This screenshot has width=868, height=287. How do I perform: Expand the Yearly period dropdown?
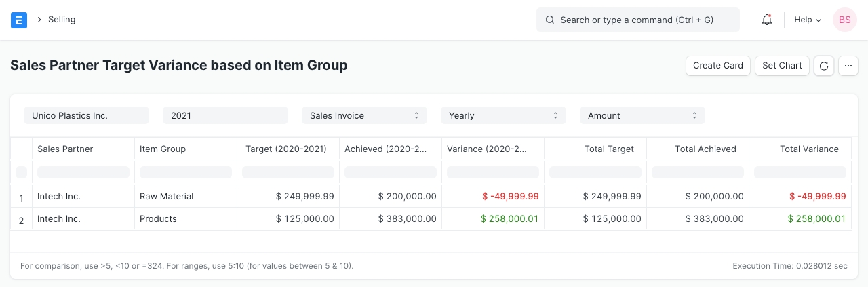(503, 115)
